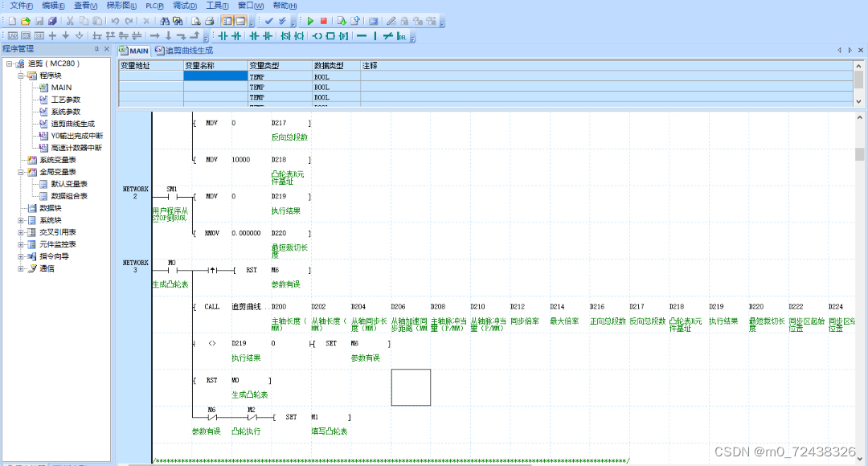Select 数据组合表 tree item

coord(69,196)
